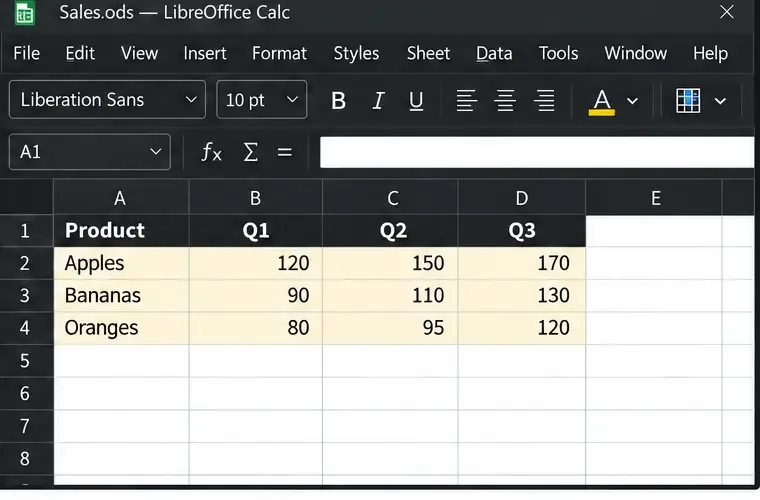Open the Window menu
Screen dimensions: 760x500
click(x=635, y=53)
